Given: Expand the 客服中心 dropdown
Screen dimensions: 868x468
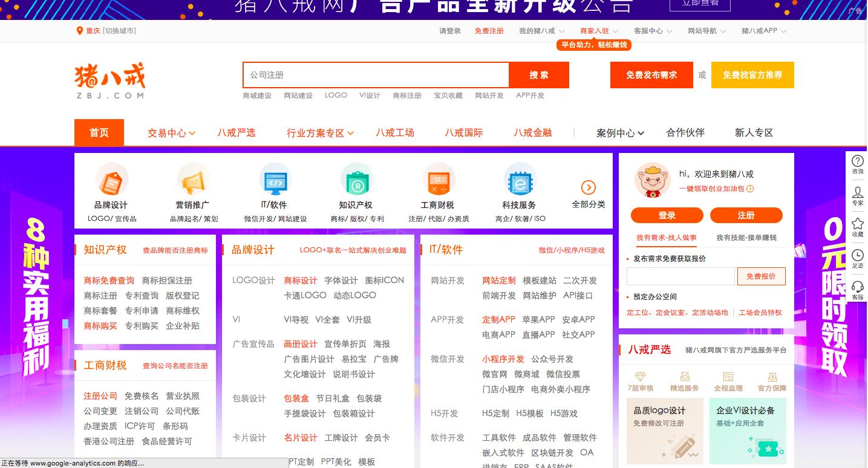Looking at the screenshot, I should pyautogui.click(x=653, y=31).
